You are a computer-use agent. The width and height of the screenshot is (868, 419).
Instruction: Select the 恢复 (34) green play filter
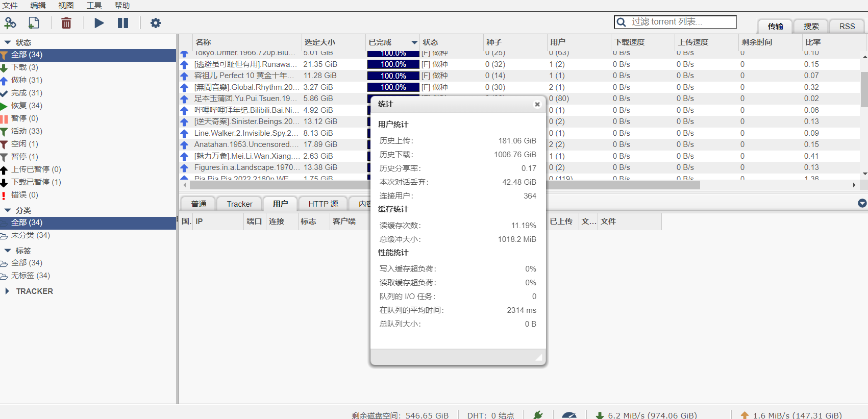(x=4, y=106)
